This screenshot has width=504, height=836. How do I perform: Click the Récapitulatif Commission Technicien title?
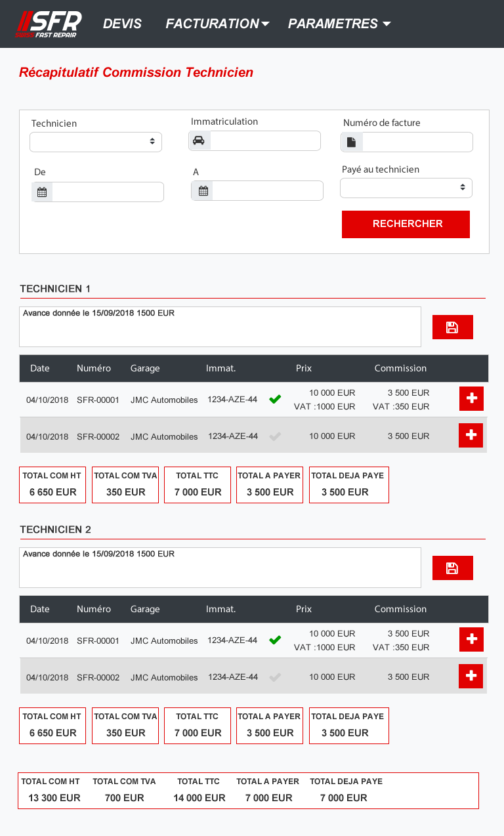point(136,72)
